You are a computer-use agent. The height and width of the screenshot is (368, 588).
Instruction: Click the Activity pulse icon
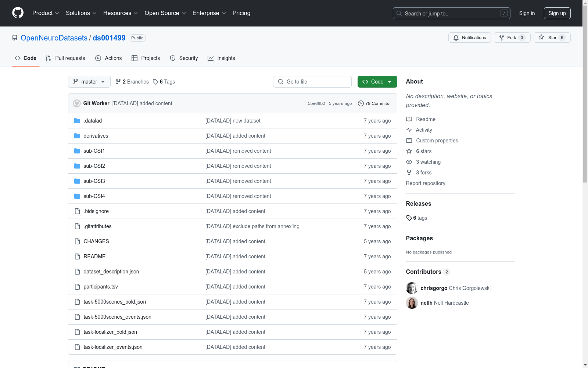(x=409, y=130)
